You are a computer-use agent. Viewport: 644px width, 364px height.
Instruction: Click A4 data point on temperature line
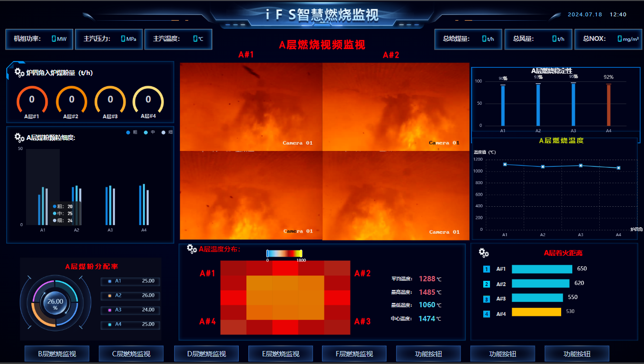pyautogui.click(x=618, y=168)
